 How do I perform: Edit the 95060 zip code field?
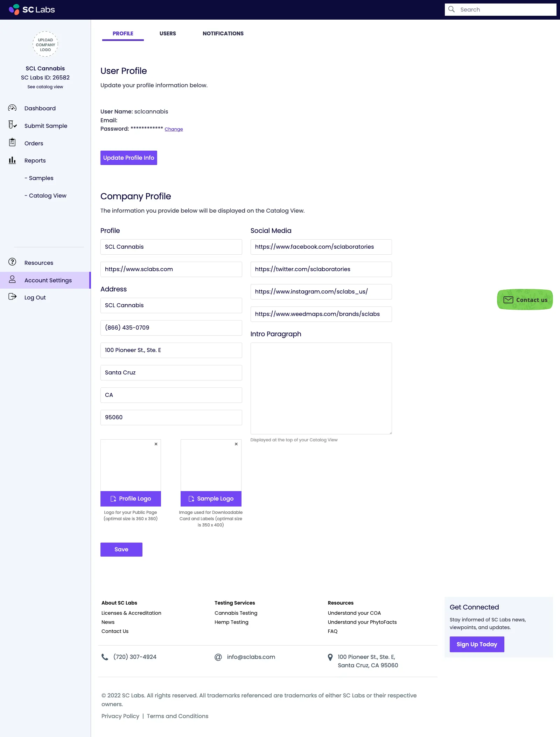tap(171, 418)
